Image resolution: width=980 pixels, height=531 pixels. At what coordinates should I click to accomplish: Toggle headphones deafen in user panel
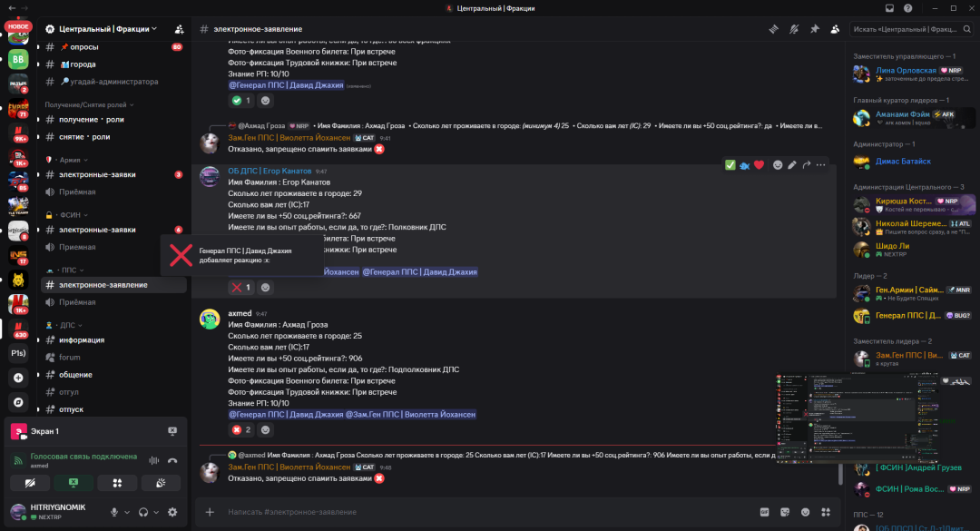[x=143, y=512]
